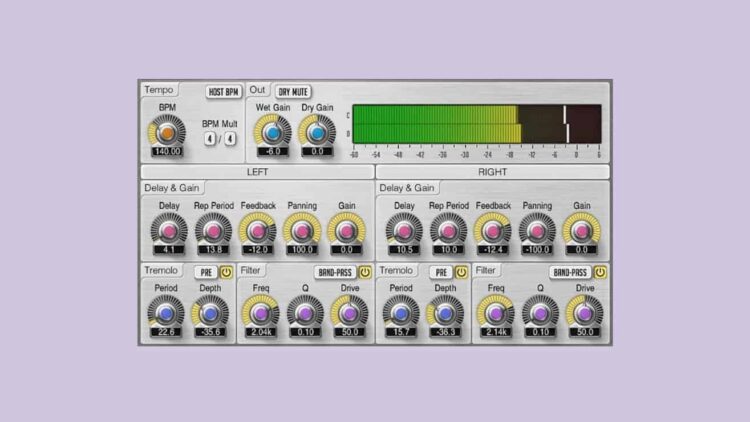This screenshot has width=750, height=422.
Task: Click the Right Filter Freq value 2.14k
Action: (x=496, y=332)
